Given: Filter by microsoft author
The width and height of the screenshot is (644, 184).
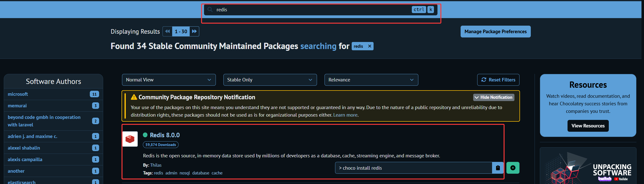Looking at the screenshot, I should point(18,94).
